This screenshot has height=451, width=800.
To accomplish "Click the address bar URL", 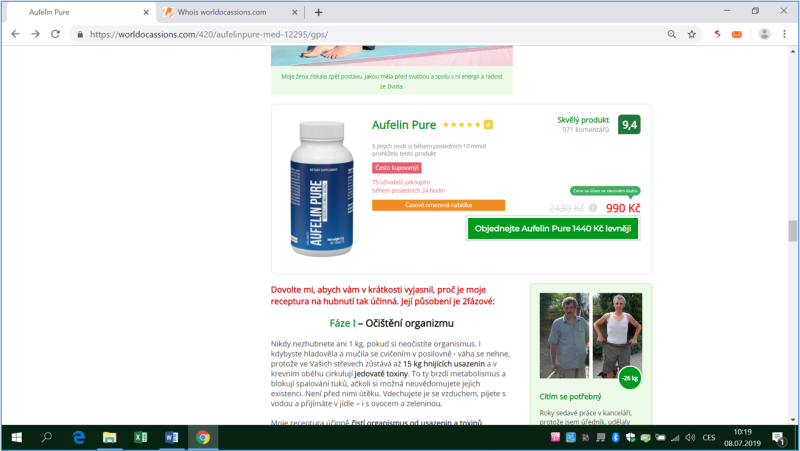I will (209, 35).
